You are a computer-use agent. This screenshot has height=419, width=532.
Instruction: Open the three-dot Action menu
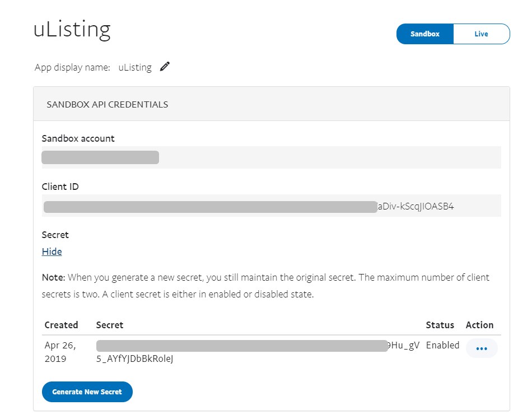pyautogui.click(x=481, y=348)
